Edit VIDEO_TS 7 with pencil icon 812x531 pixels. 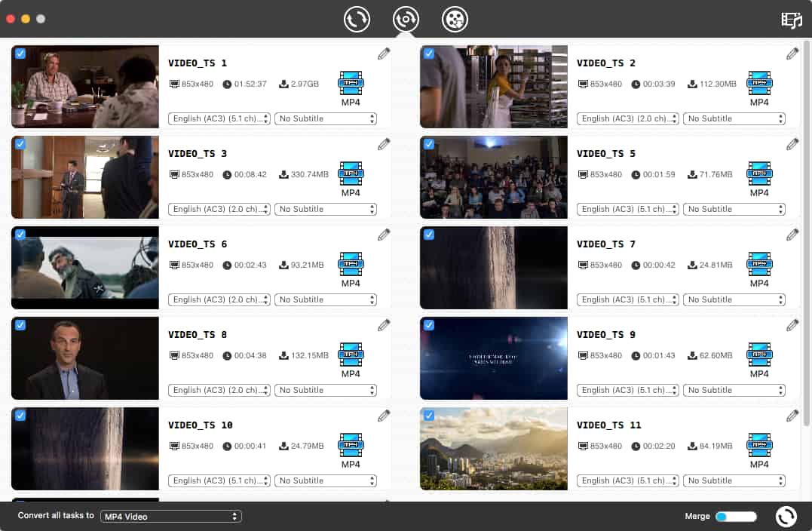(792, 235)
